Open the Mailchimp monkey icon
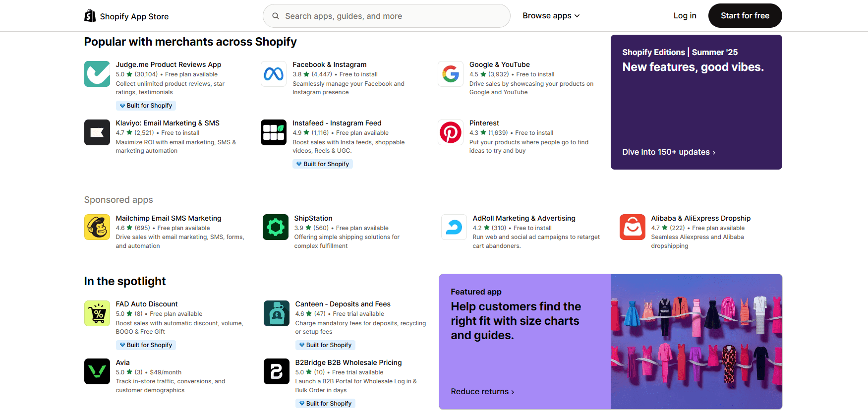The width and height of the screenshot is (868, 417). click(x=97, y=227)
